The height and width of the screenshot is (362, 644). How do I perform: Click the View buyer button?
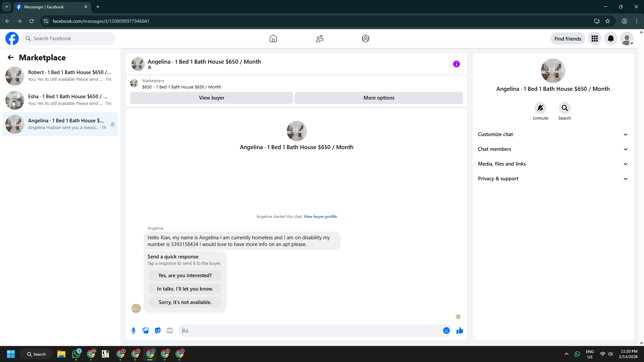coord(211,98)
